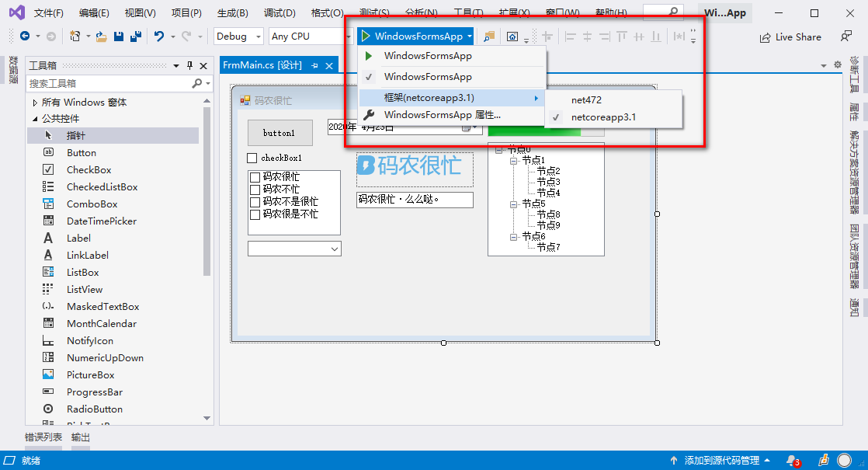Collapse tree node 节点5
This screenshot has height=470, width=868.
[514, 204]
